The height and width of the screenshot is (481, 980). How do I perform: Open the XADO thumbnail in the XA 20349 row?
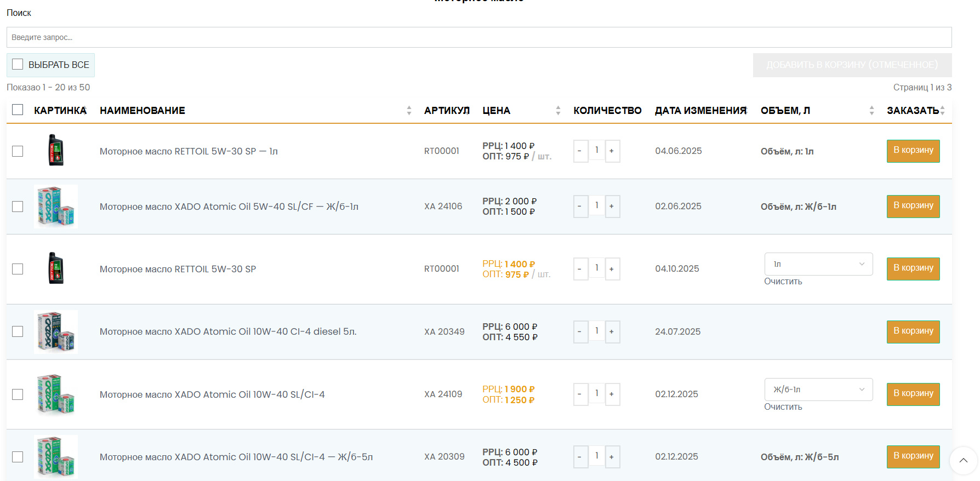[56, 332]
